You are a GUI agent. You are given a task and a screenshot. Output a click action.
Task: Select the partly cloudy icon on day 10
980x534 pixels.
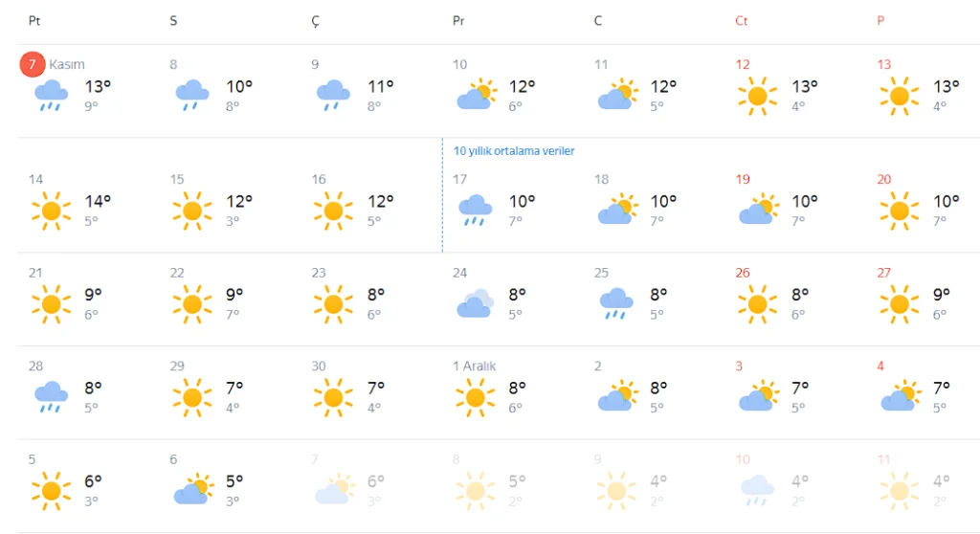pyautogui.click(x=475, y=96)
